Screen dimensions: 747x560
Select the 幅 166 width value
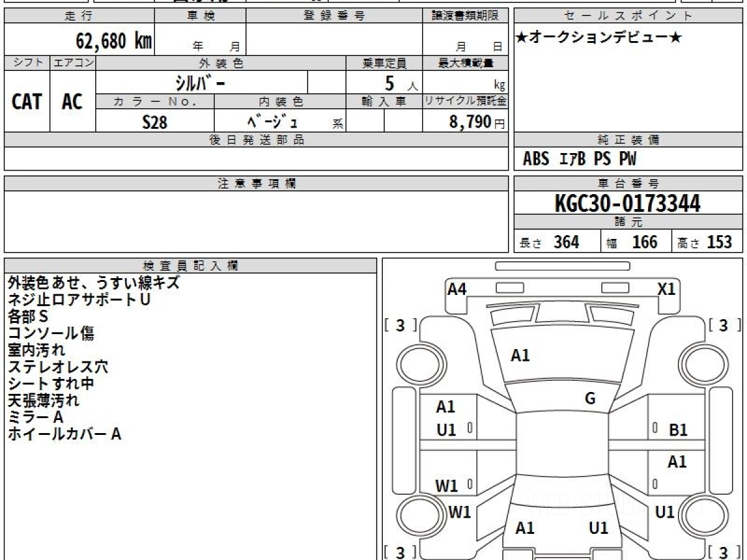[632, 242]
